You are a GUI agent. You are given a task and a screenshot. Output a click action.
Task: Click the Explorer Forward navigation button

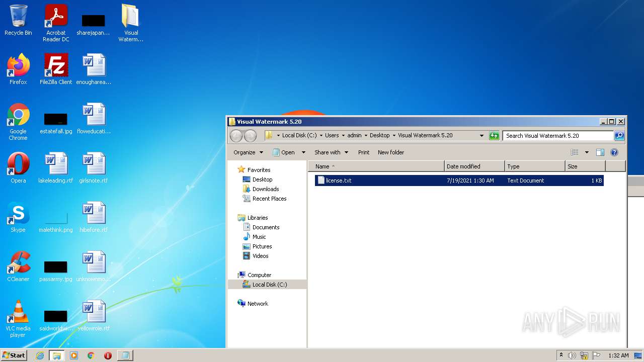pos(250,136)
